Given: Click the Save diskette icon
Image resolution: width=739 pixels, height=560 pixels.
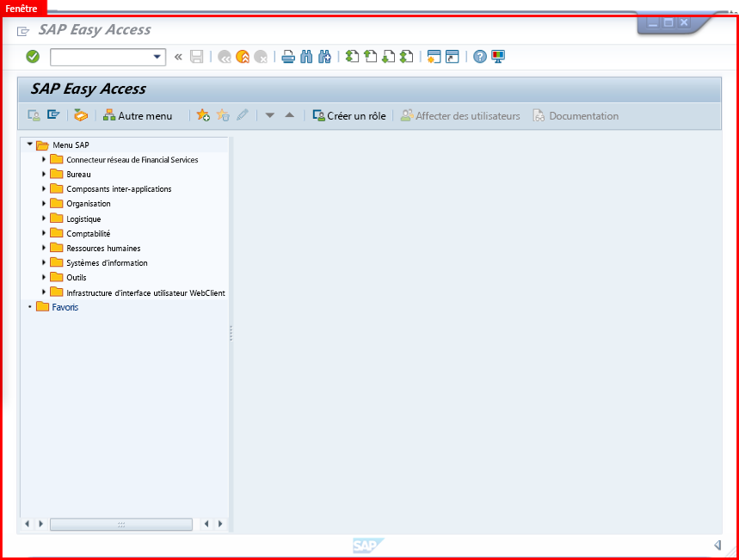Looking at the screenshot, I should point(196,57).
